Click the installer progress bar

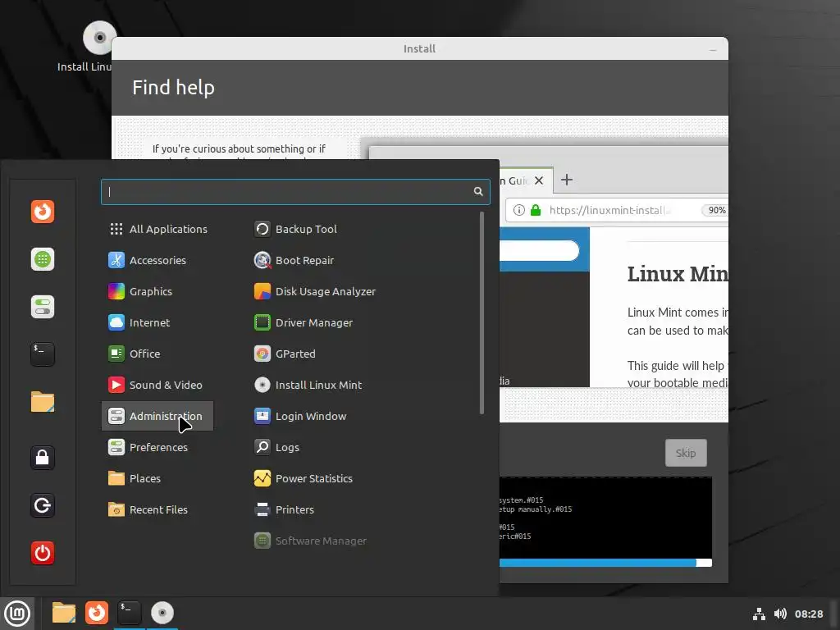[x=605, y=563]
